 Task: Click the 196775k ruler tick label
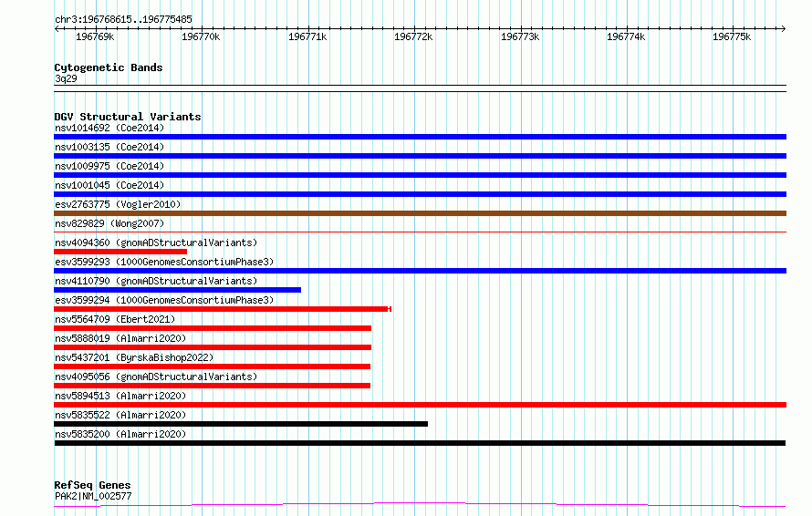[x=731, y=36]
